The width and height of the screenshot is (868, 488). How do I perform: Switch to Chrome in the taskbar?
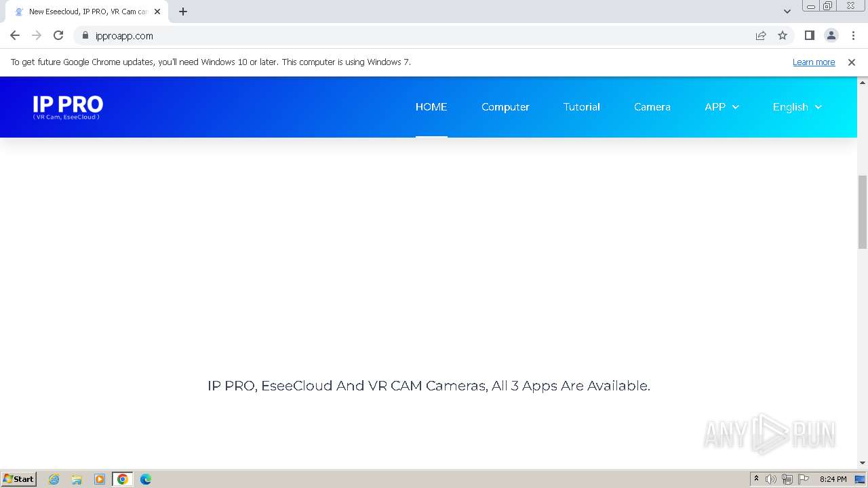[x=123, y=479]
